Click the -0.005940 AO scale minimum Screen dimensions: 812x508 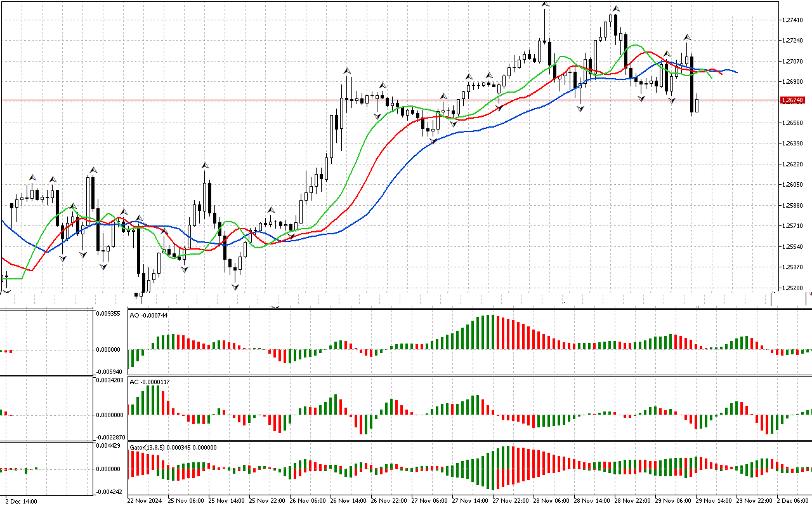[108, 372]
